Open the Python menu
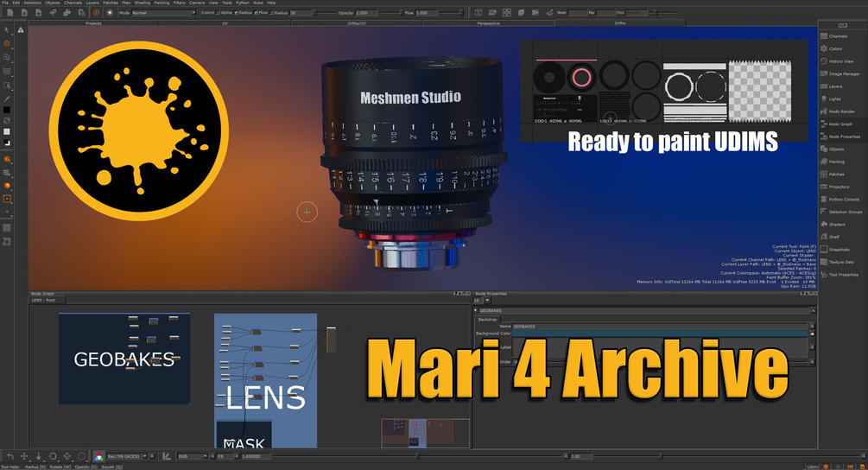Screen dimensions: 868x470 click(x=243, y=3)
